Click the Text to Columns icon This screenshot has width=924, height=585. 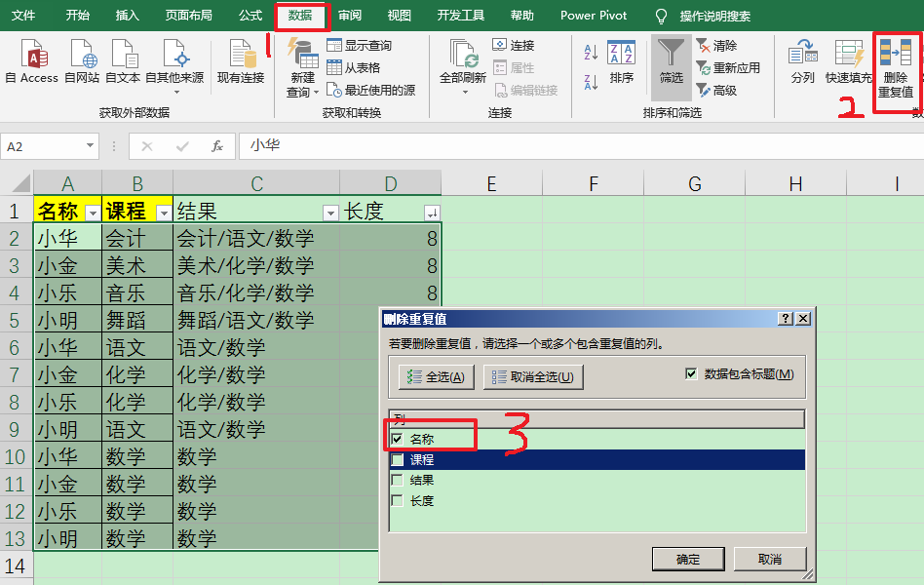tap(801, 60)
